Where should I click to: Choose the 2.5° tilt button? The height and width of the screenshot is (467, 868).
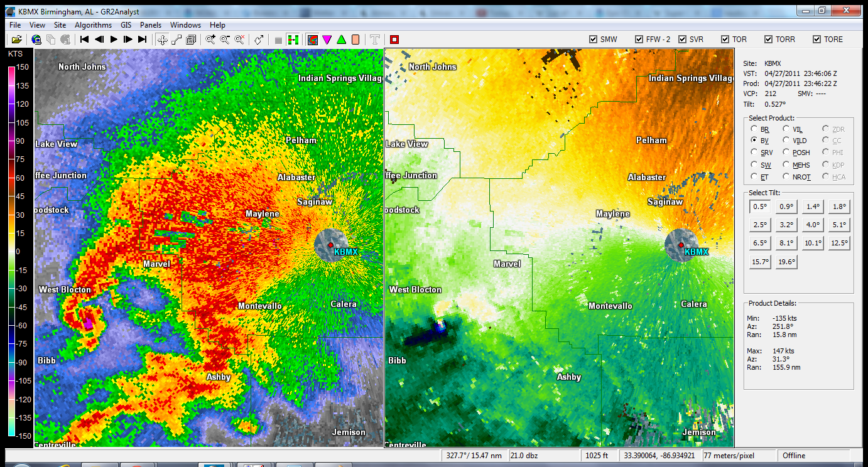(x=760, y=225)
